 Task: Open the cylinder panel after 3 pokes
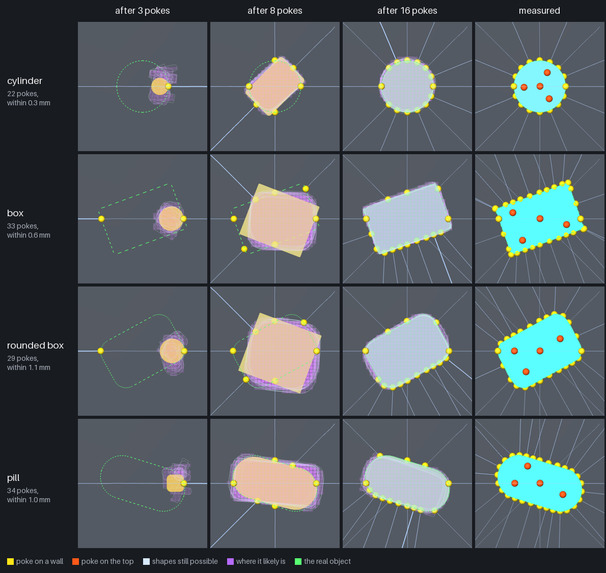(142, 86)
